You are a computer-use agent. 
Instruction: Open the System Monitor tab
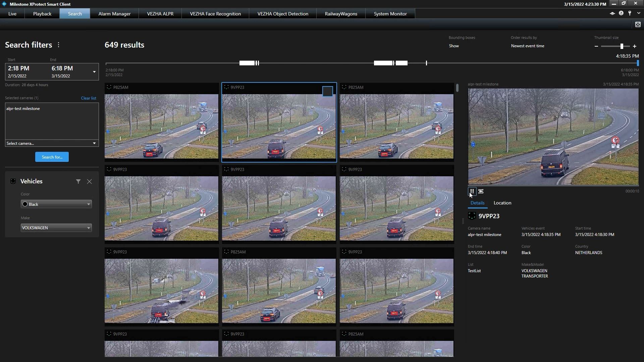coord(390,14)
